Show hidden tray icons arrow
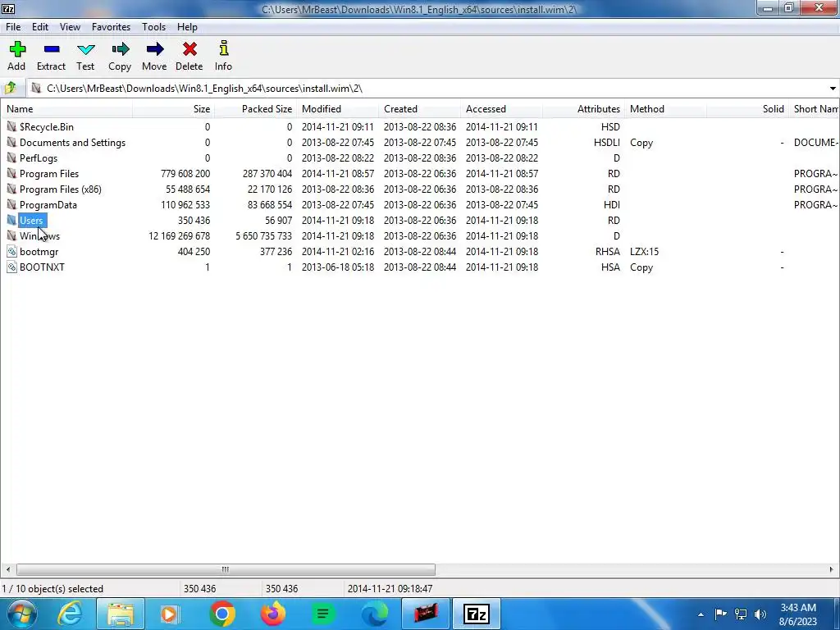840x630 pixels. coord(701,614)
